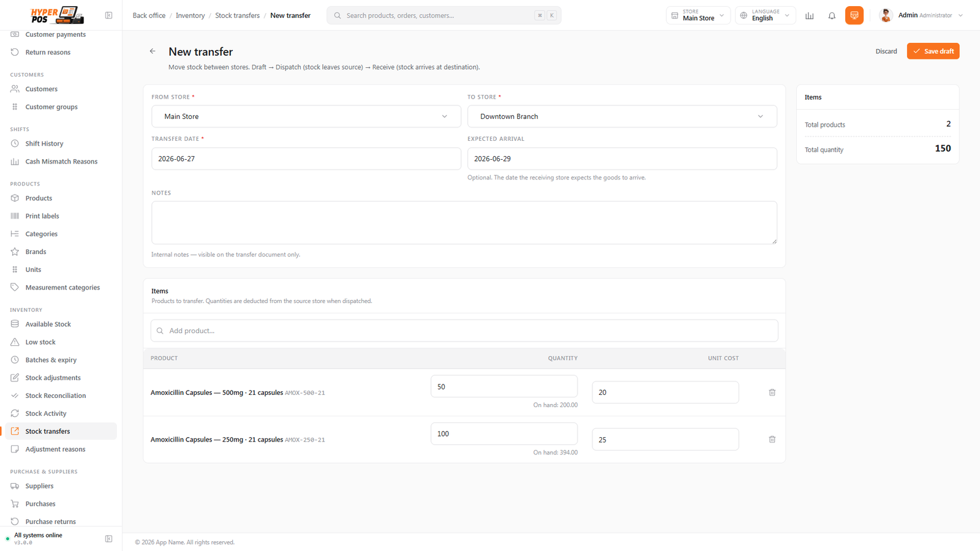The width and height of the screenshot is (980, 551).
Task: Focus the global search box
Action: [444, 15]
